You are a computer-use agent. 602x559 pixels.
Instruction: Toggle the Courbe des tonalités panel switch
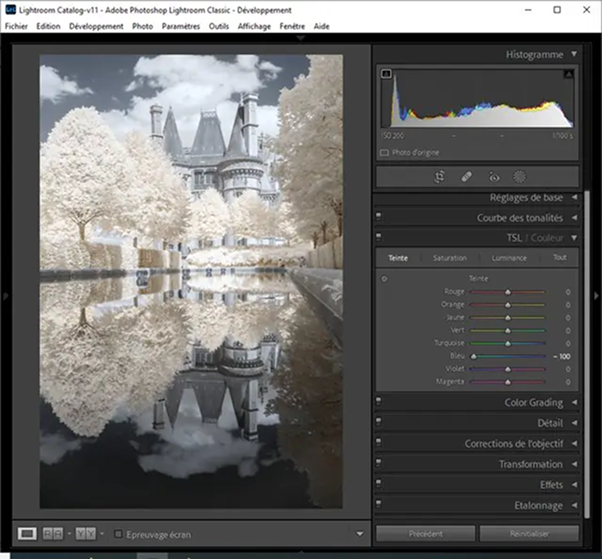(379, 217)
